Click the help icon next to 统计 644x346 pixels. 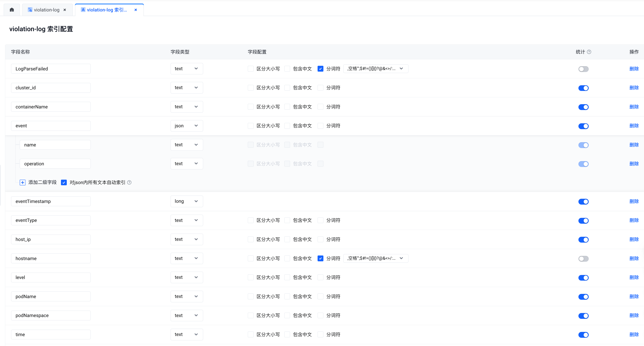click(589, 52)
